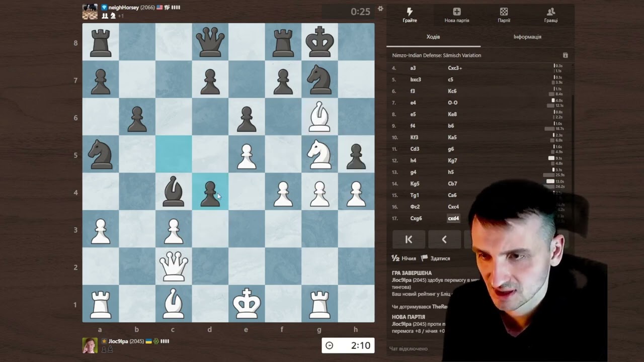644x362 pixels.
Task: Click the opening book icon beside Nimzo-Indian
Action: click(565, 55)
